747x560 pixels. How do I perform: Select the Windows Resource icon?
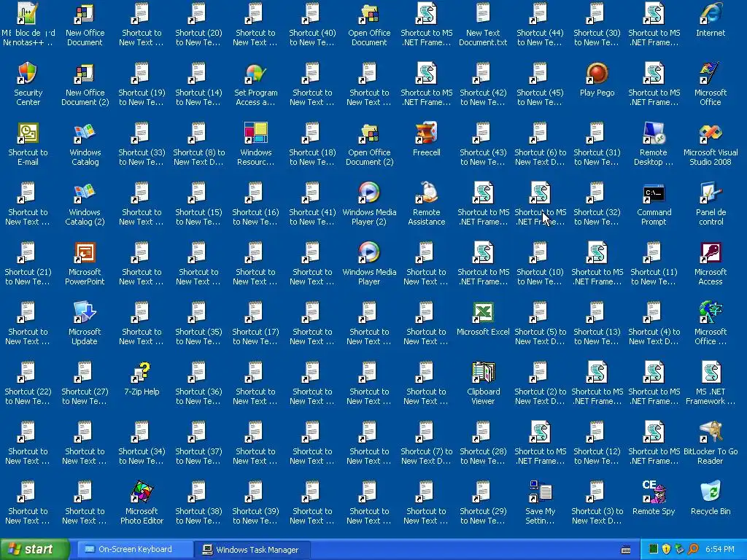255,144
